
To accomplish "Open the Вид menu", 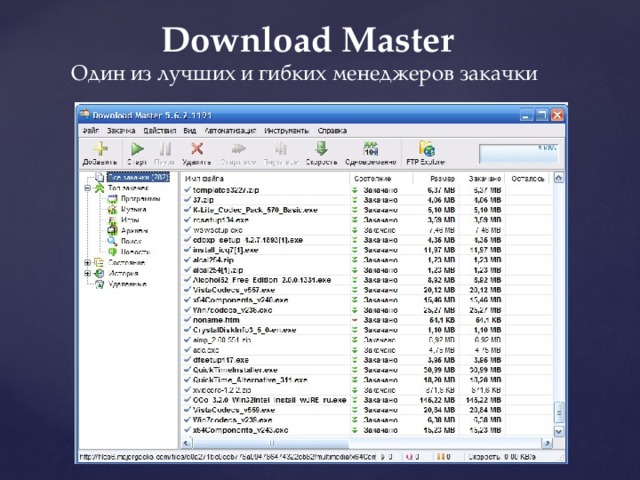I will click(x=190, y=131).
